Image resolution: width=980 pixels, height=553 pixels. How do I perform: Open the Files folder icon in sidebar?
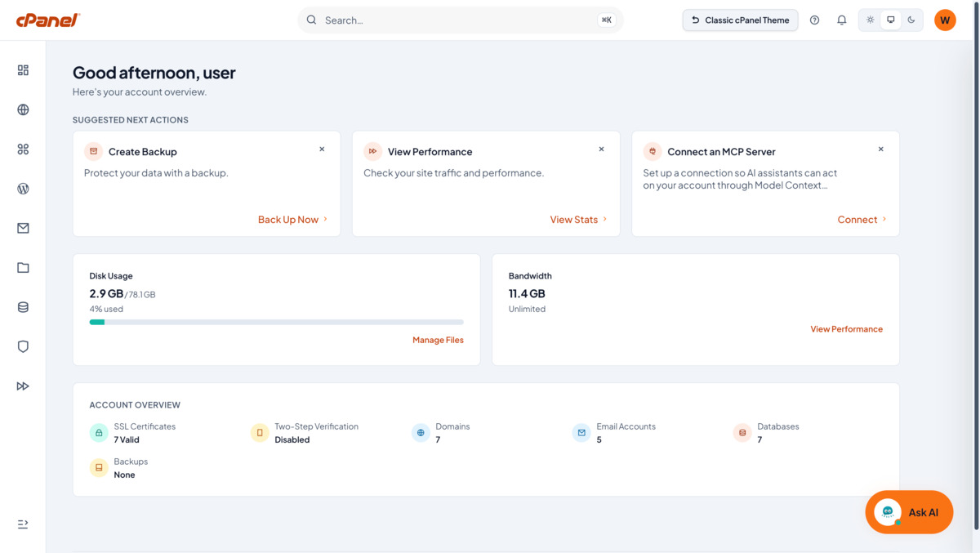pyautogui.click(x=23, y=267)
